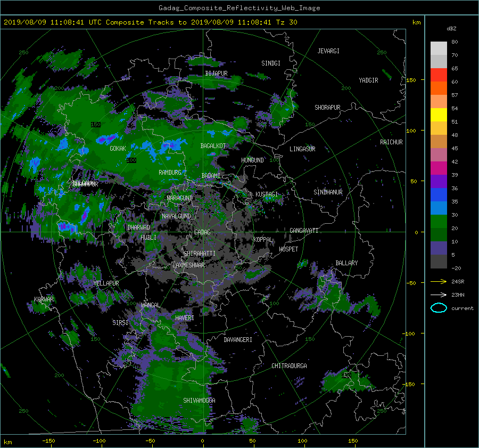This screenshot has width=479, height=448.
Task: Click the magenta 39 dBZ color swatch
Action: (x=439, y=168)
